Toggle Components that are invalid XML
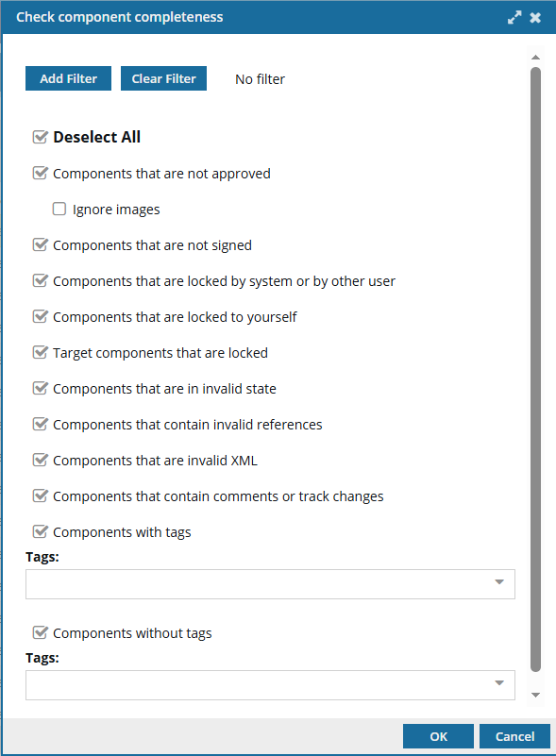556x756 pixels. (x=40, y=460)
